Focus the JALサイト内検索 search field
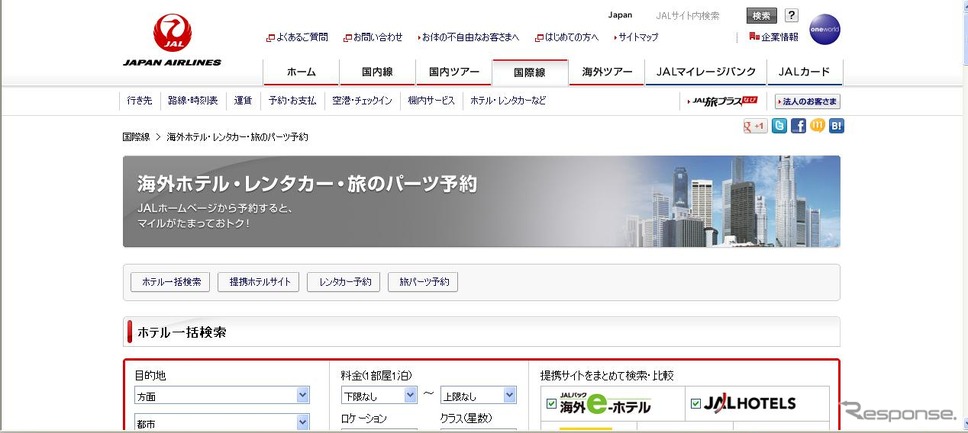 click(x=695, y=16)
